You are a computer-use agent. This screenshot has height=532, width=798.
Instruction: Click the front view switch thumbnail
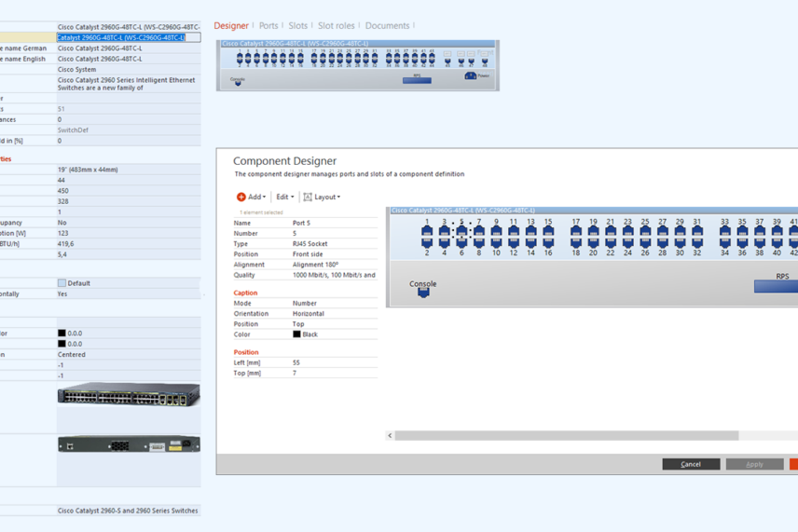click(129, 396)
